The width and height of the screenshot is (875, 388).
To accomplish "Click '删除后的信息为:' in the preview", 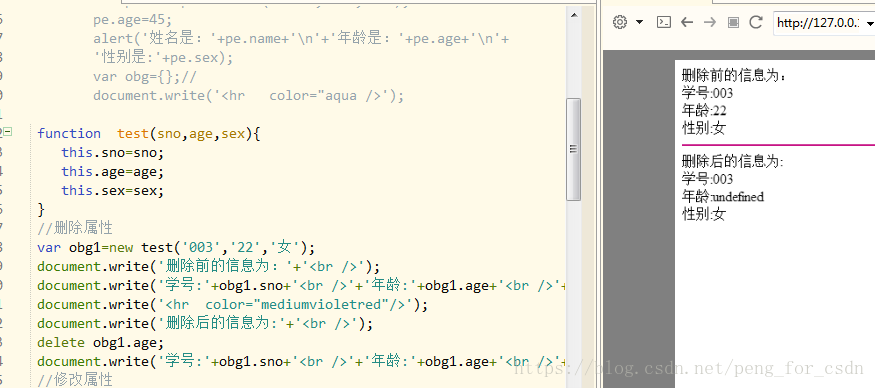I will coord(733,162).
